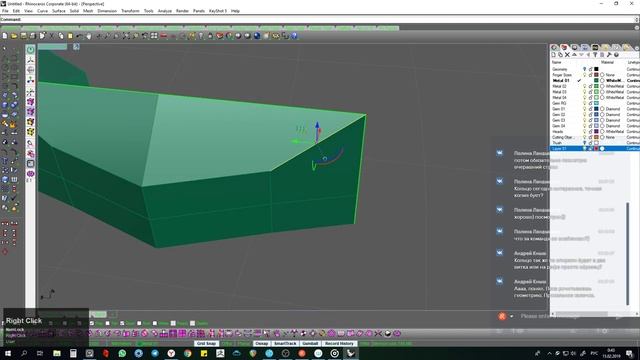Click the layer Filter funnel icon
Viewport: 640px width, 360px height.
click(595, 55)
